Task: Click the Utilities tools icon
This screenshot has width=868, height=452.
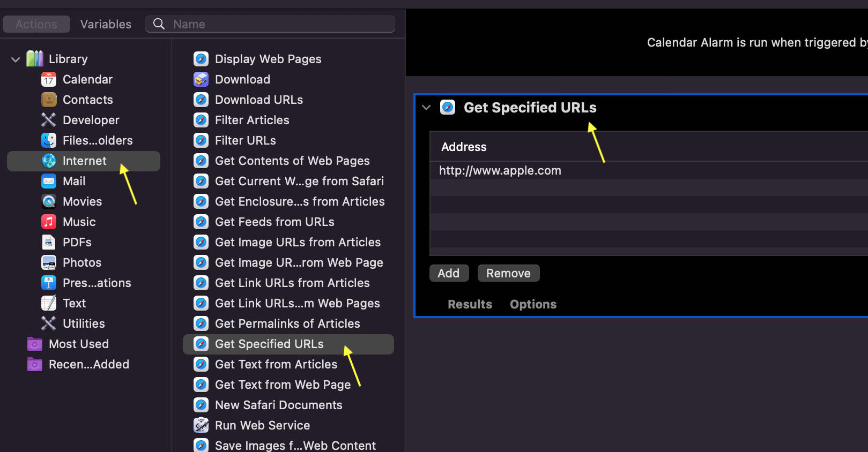Action: tap(49, 323)
